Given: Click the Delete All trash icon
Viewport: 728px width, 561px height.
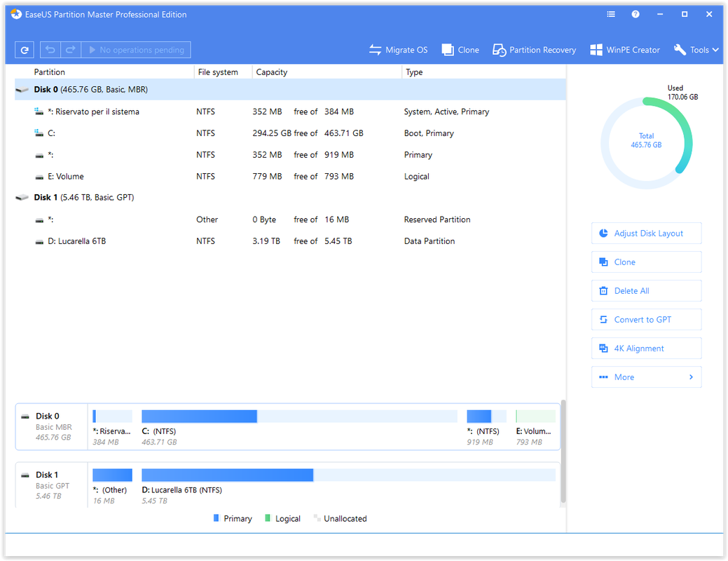Looking at the screenshot, I should point(603,291).
